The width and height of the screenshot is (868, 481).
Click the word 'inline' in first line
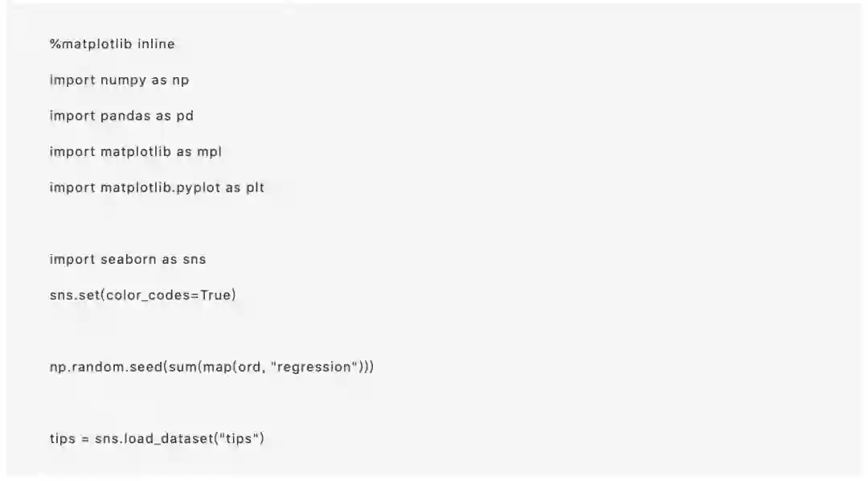(x=156, y=44)
